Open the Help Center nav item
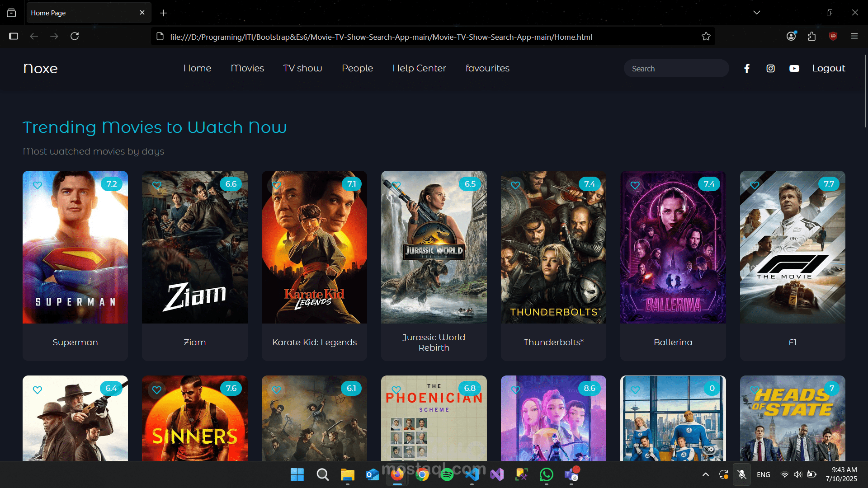Screen dimensions: 868x488 coord(419,68)
